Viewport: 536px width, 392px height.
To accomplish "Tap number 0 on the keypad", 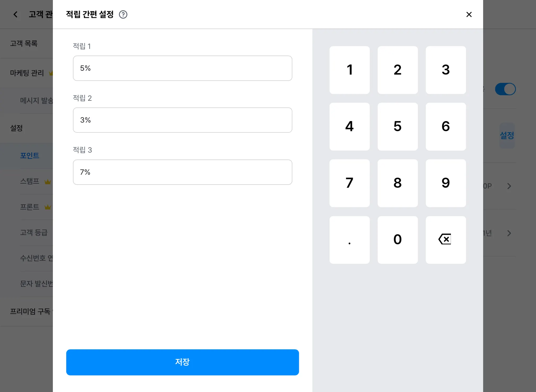I will [x=397, y=240].
